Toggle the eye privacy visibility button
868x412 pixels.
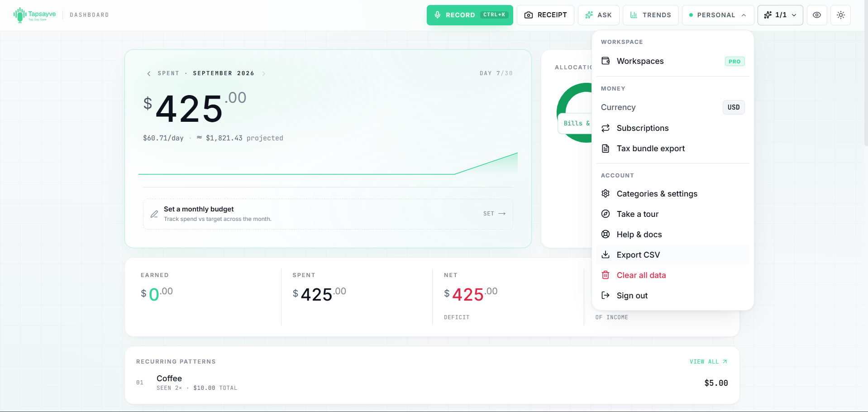point(817,15)
